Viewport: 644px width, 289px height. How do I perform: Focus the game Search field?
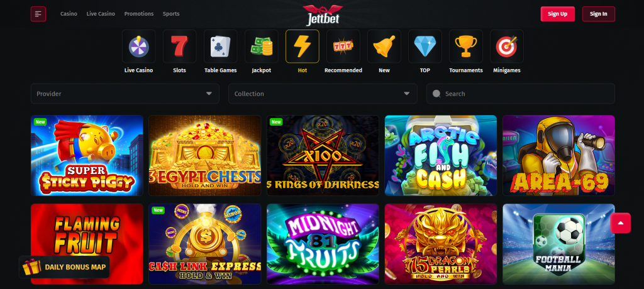tap(520, 94)
